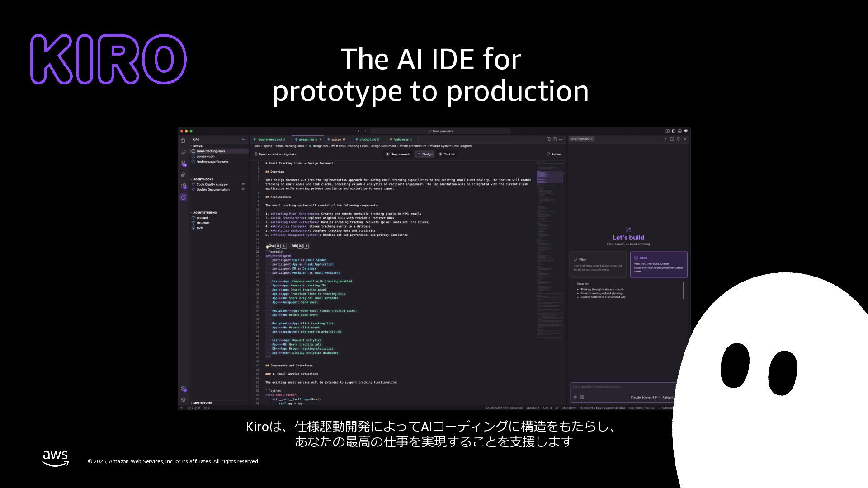Toggle the Update Documentation hook eye icon
868x488 pixels.
pyautogui.click(x=243, y=190)
